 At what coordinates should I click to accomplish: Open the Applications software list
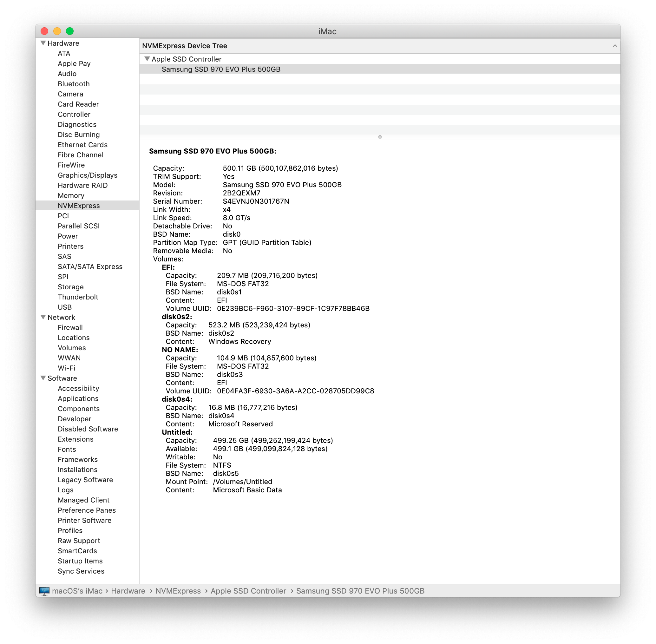[x=78, y=398]
